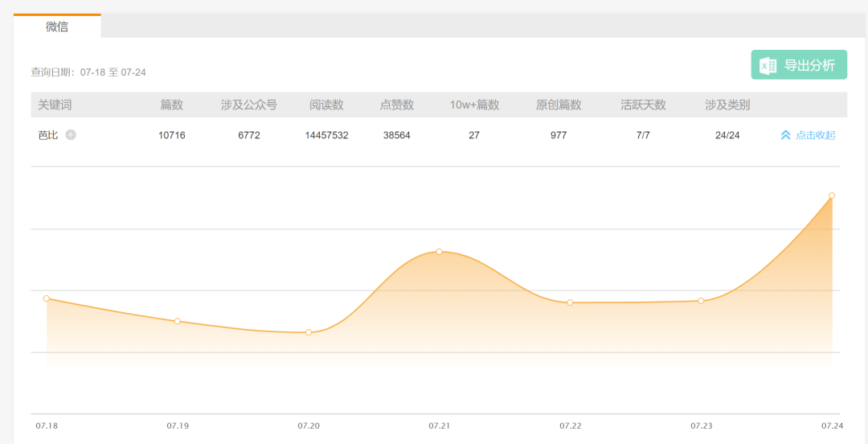Click the double-chevron collapse icon

tap(786, 135)
